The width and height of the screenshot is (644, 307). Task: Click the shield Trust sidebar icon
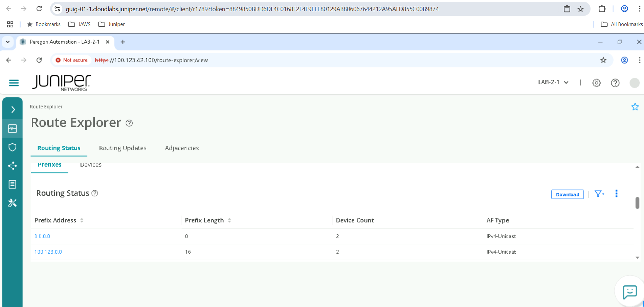[x=13, y=147]
